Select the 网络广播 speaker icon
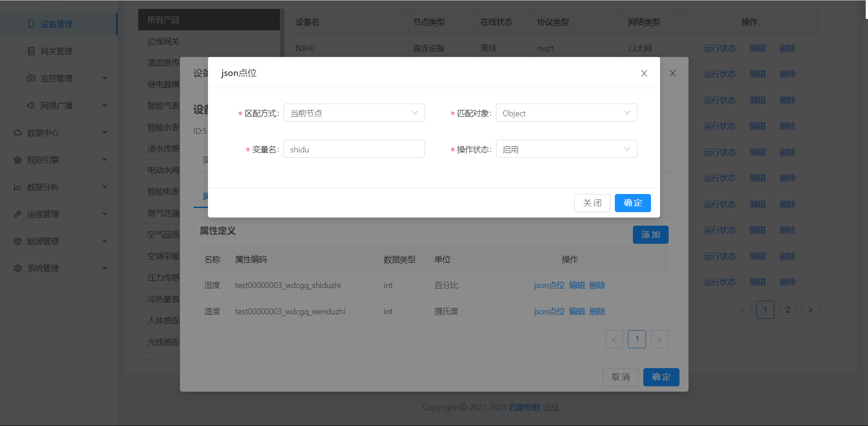The height and width of the screenshot is (426, 868). [31, 105]
